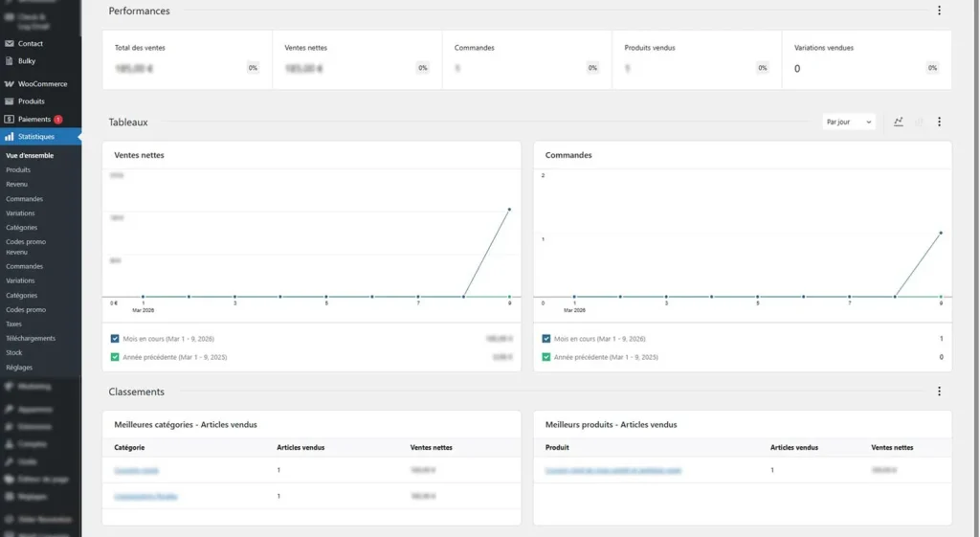Open Paiements with the red notification badge
This screenshot has width=980, height=537.
click(34, 120)
